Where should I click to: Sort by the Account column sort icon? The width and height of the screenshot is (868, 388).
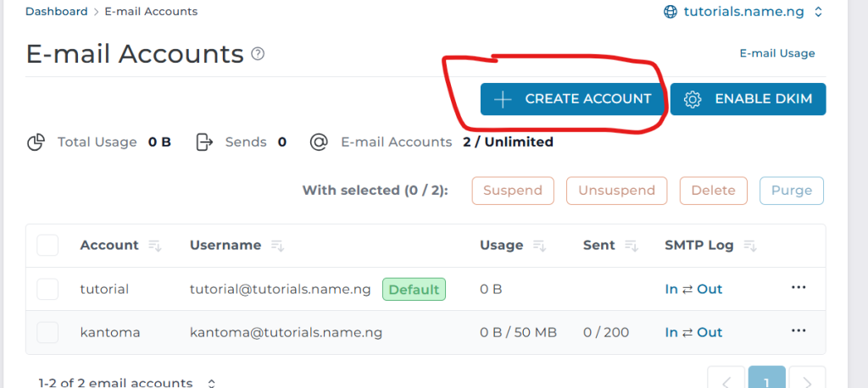point(155,246)
